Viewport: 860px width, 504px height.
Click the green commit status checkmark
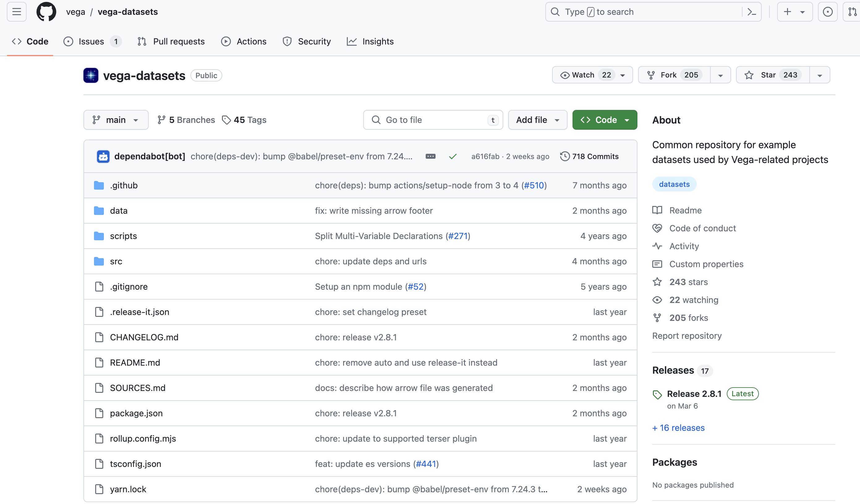453,157
